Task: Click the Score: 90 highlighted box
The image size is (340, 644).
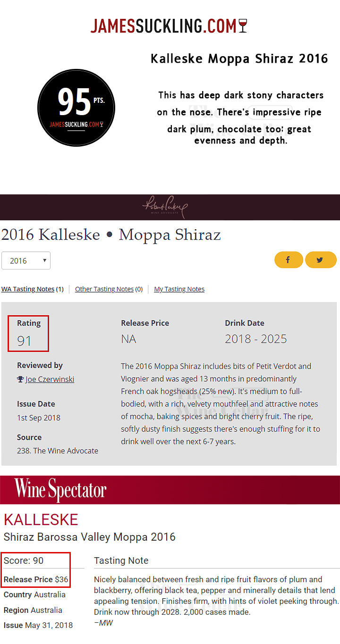Action: click(x=35, y=570)
